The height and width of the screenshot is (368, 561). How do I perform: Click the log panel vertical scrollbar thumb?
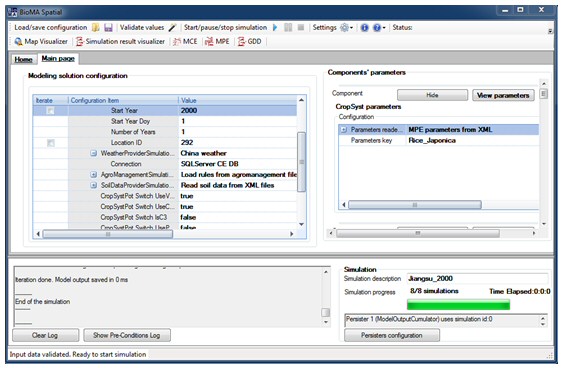point(325,313)
